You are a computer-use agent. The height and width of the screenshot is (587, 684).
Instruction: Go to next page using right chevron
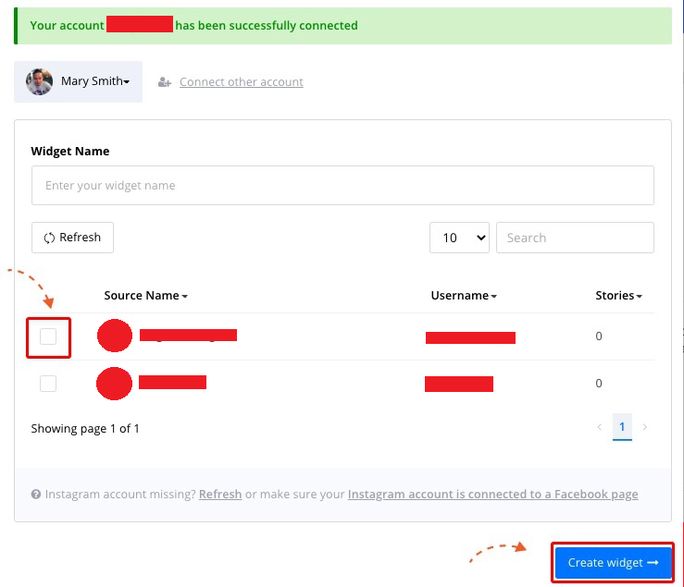pyautogui.click(x=645, y=427)
